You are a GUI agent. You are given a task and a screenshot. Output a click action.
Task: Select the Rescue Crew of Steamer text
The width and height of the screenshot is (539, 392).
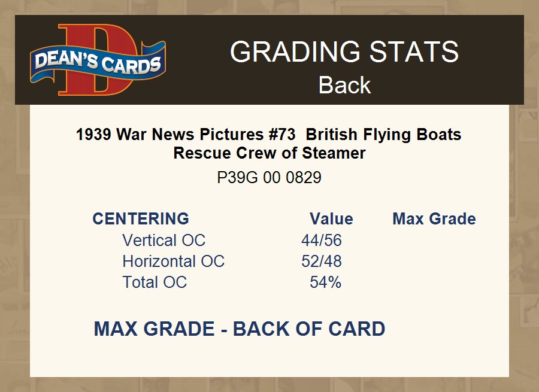[x=269, y=153]
